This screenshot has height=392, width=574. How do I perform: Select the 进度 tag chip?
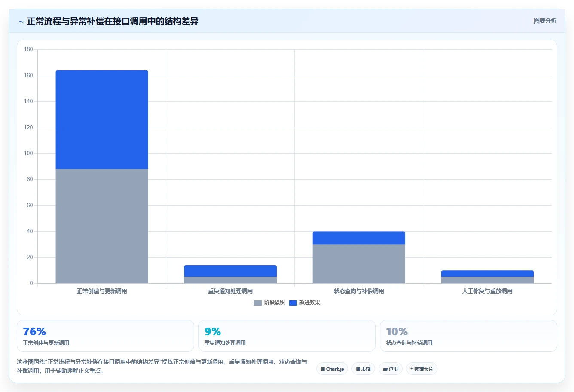pyautogui.click(x=391, y=369)
